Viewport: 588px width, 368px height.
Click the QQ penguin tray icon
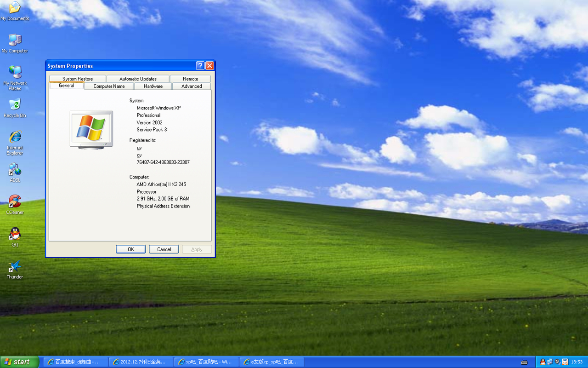coord(543,362)
